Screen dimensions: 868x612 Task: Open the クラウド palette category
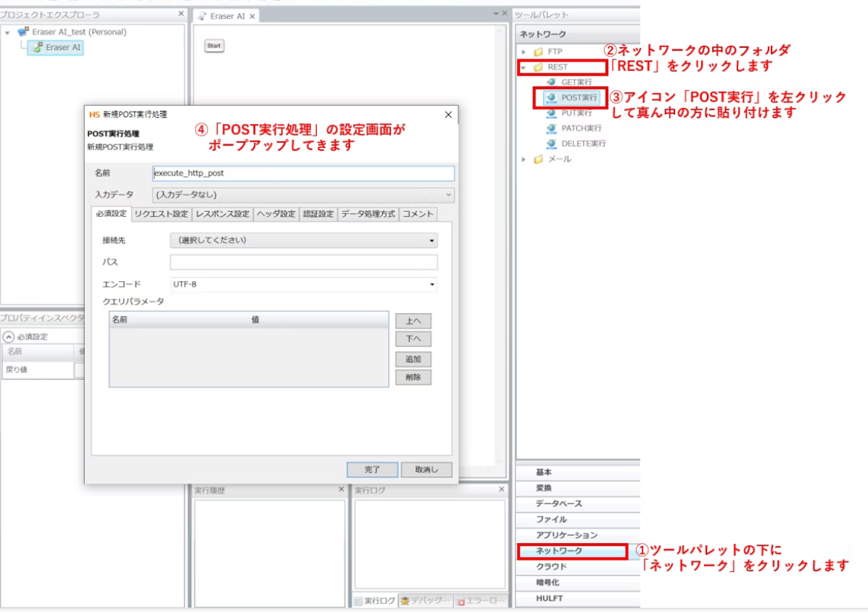(x=577, y=566)
